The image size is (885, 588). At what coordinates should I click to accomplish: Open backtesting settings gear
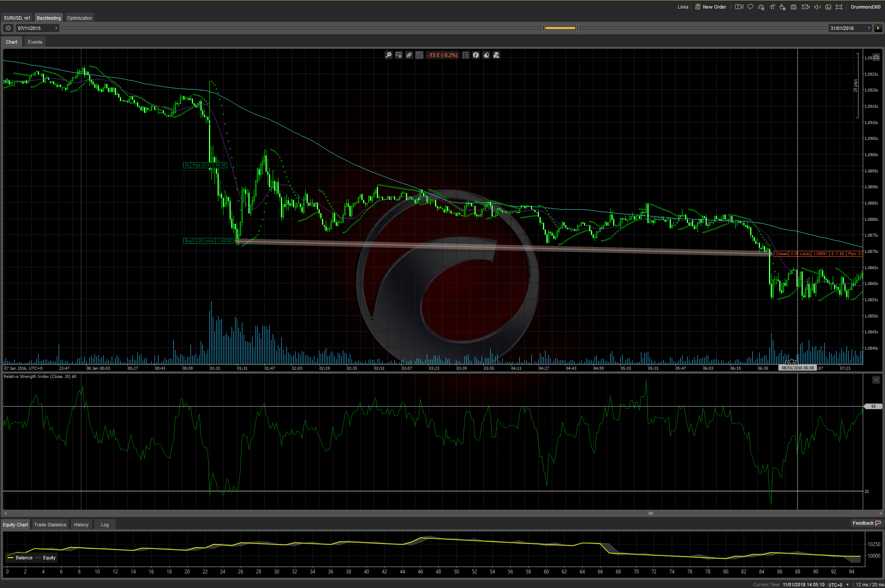click(8, 28)
